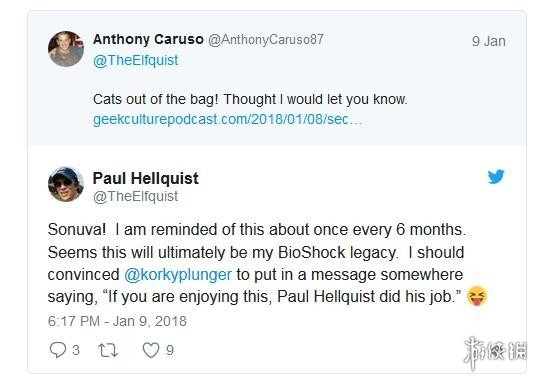Open the geekculturepodcast.com link

227,120
